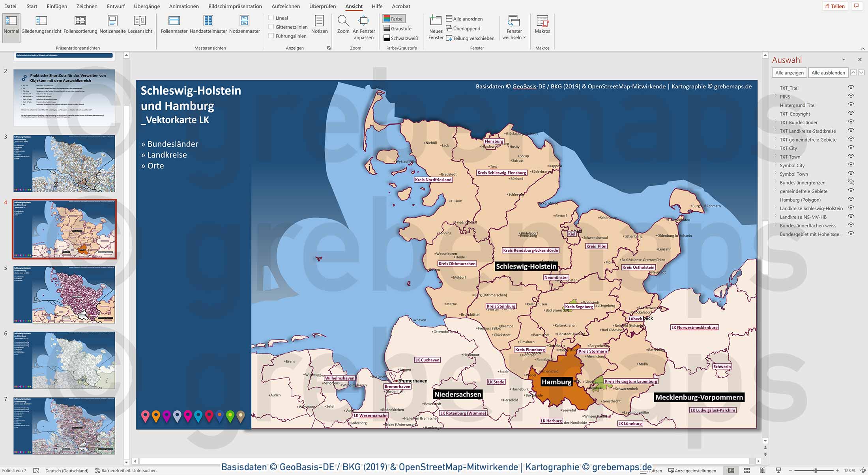Select the Leseansicht mode
This screenshot has width=868, height=475.
click(140, 26)
